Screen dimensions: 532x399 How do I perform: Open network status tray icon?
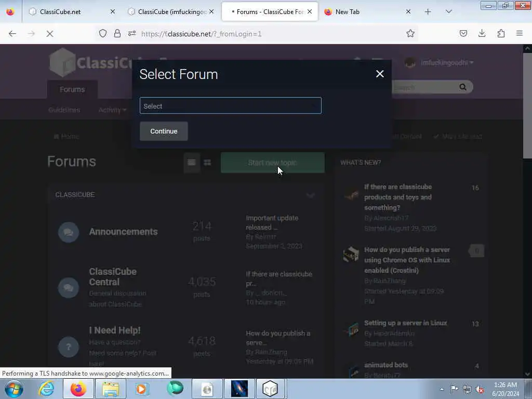(x=467, y=389)
